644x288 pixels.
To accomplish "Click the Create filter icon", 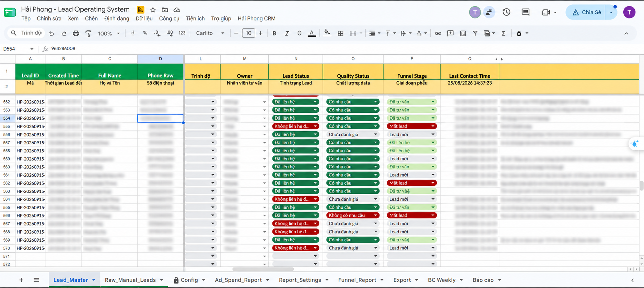I will (x=475, y=33).
